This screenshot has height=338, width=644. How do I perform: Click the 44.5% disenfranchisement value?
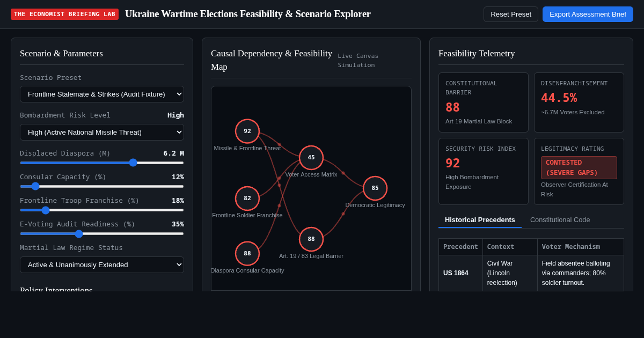point(559,98)
